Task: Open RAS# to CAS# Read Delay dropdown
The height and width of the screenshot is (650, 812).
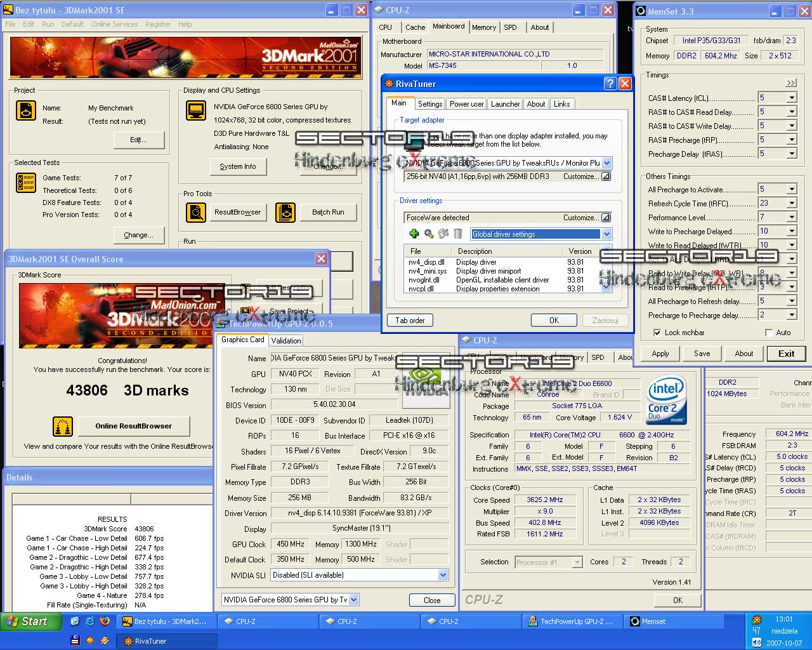Action: 792,112
